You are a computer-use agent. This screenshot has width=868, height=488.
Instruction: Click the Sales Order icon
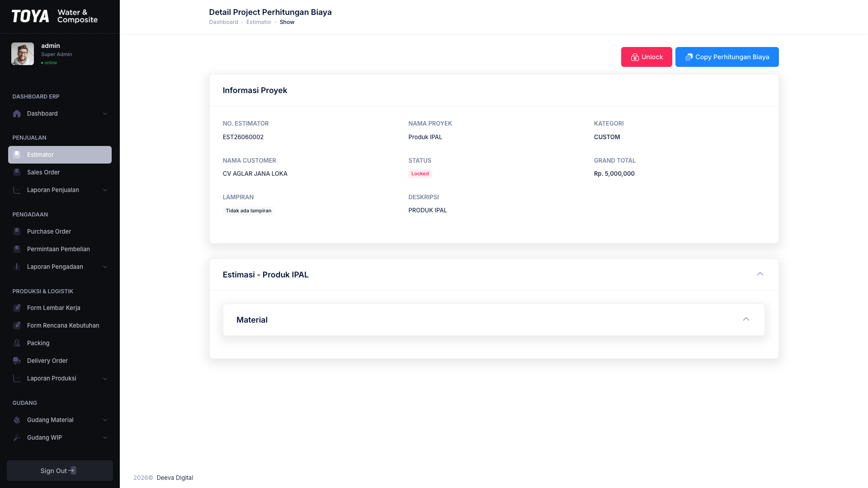17,173
